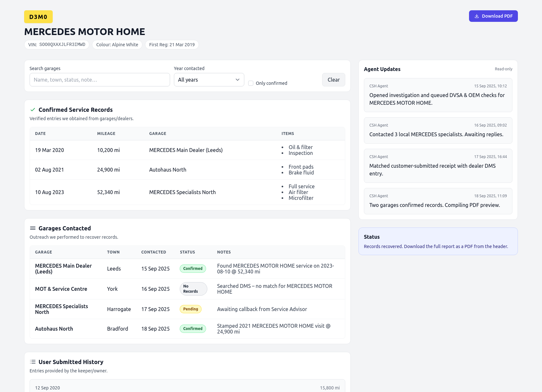The height and width of the screenshot is (392, 542).
Task: Click the download icon in the header button
Action: point(477,16)
